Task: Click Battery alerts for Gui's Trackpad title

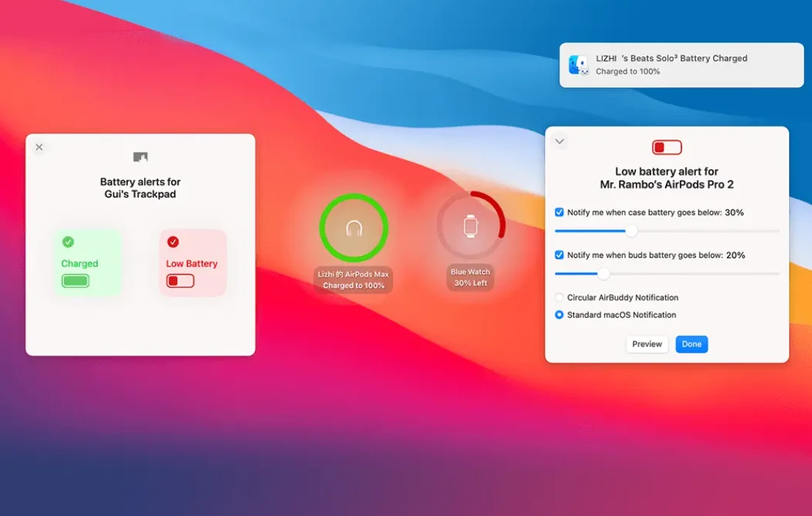Action: click(140, 188)
